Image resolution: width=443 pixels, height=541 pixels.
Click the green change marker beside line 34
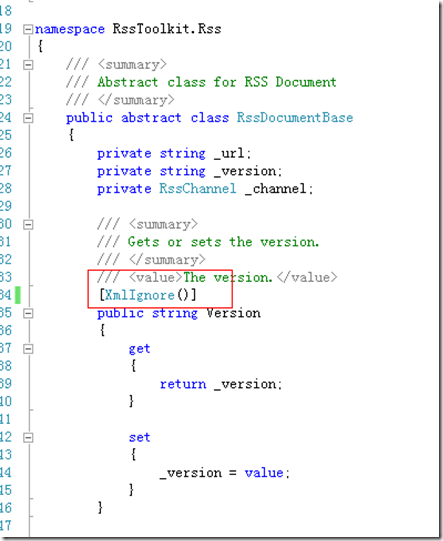18,295
